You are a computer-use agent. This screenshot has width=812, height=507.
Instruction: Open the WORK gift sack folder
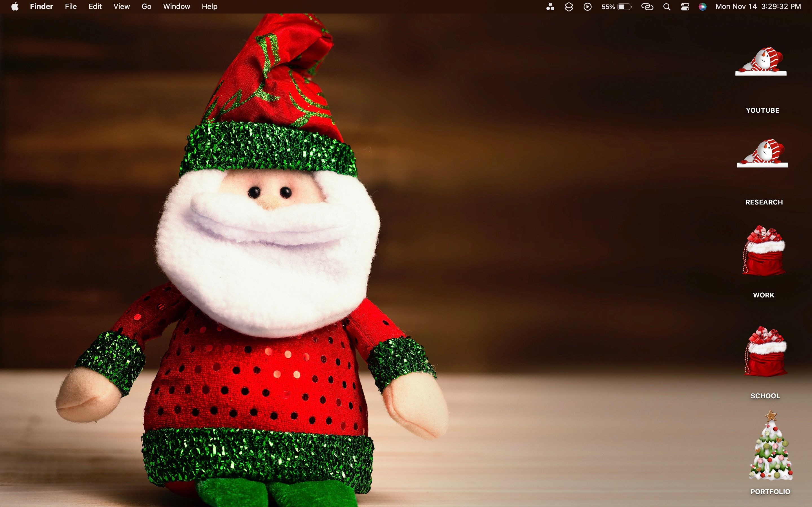tap(763, 251)
